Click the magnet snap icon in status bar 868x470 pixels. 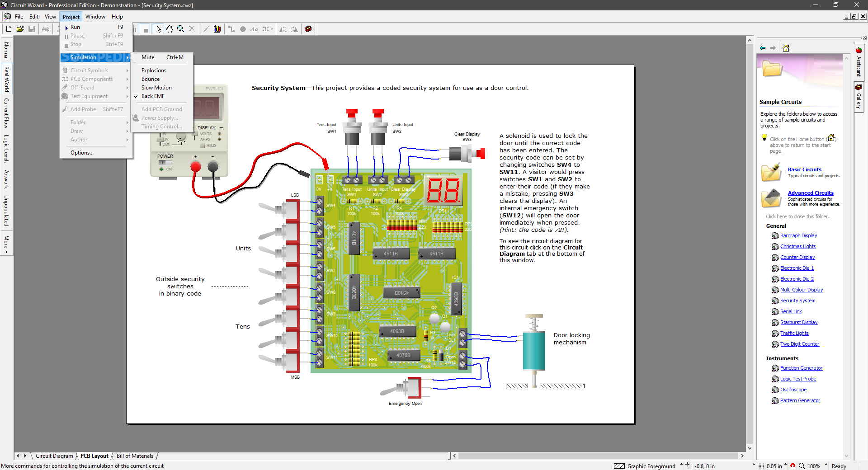click(793, 466)
